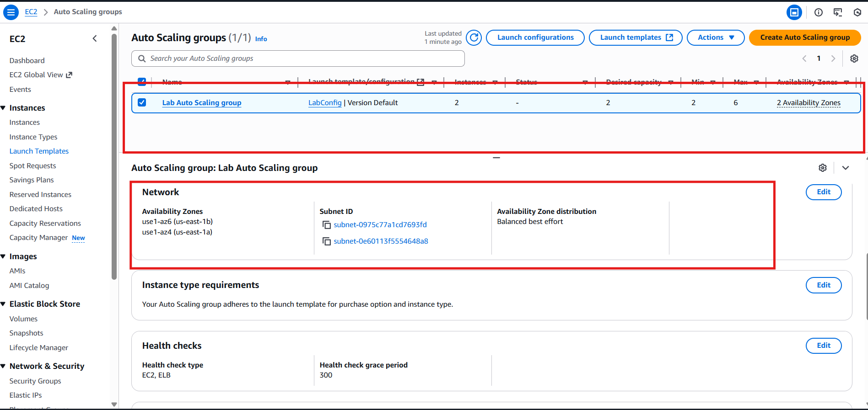The width and height of the screenshot is (868, 410).
Task: Open the Actions dropdown menu
Action: click(716, 37)
